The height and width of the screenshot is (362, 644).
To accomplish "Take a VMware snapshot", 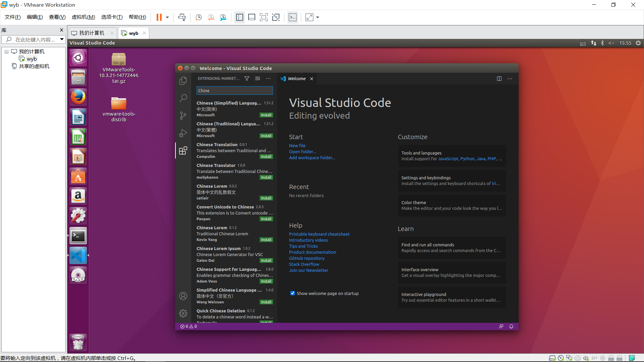I will (199, 17).
